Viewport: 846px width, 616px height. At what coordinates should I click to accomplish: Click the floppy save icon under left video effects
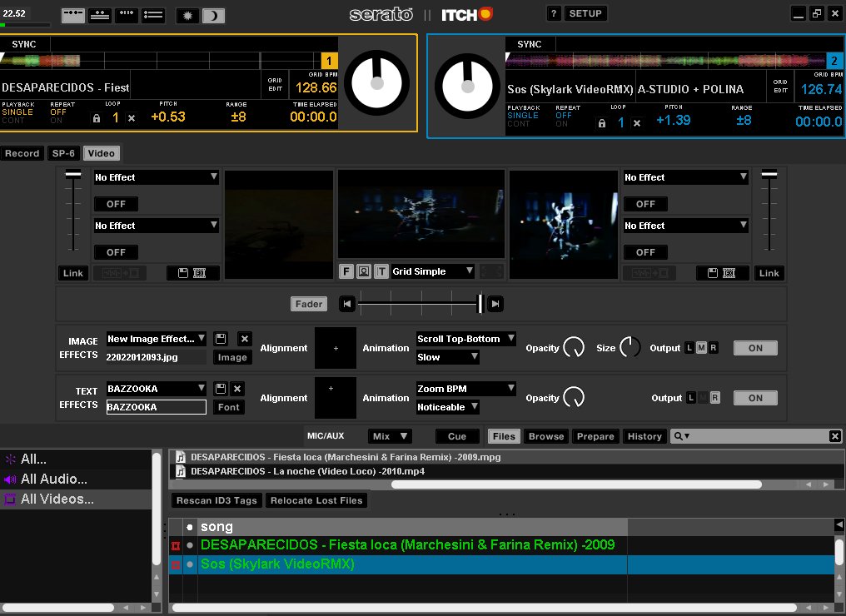183,273
